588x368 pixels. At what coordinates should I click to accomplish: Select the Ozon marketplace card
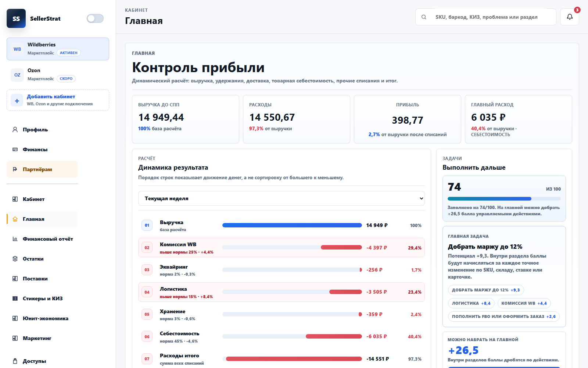click(x=58, y=75)
